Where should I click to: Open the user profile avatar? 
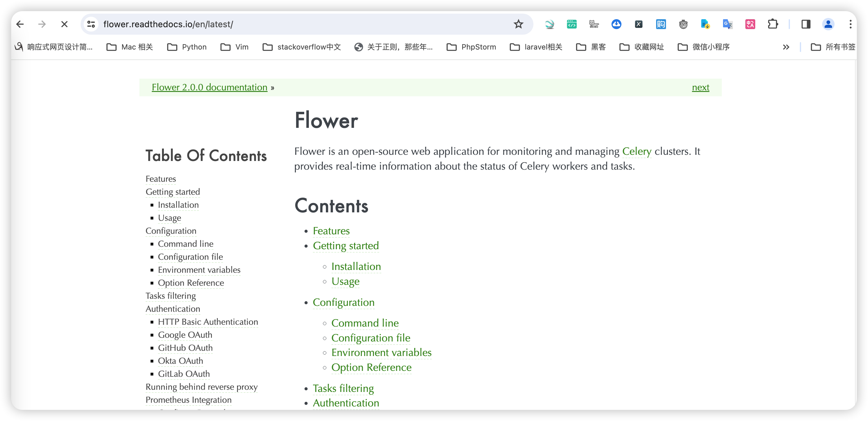point(828,24)
